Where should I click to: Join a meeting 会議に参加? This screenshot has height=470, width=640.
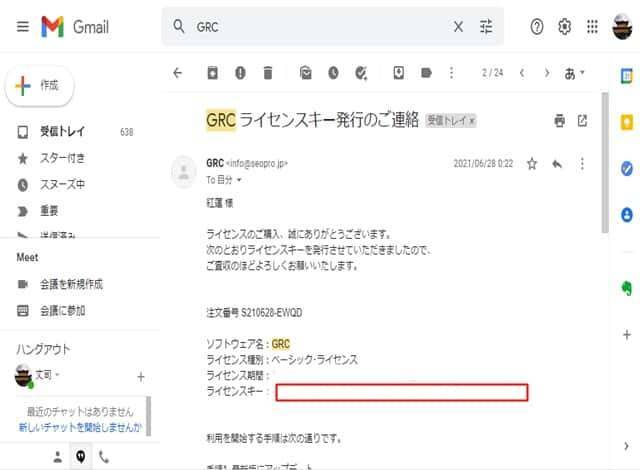tap(62, 311)
